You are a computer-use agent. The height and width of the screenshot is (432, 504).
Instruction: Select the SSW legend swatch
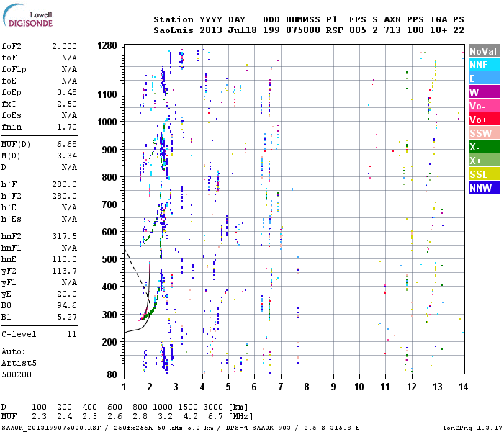tap(484, 132)
